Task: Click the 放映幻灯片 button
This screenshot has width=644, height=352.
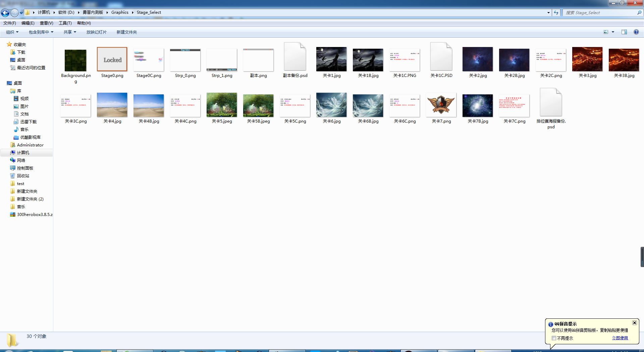Action: click(x=96, y=32)
